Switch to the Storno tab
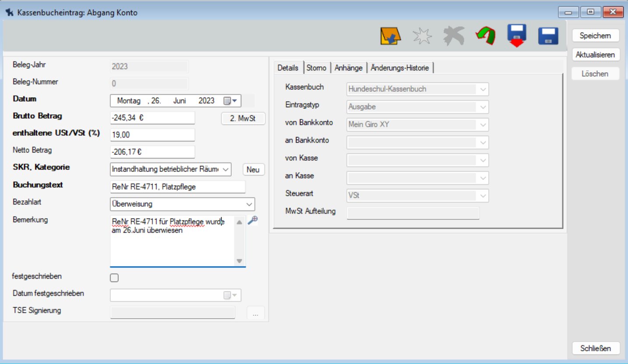 [x=316, y=68]
